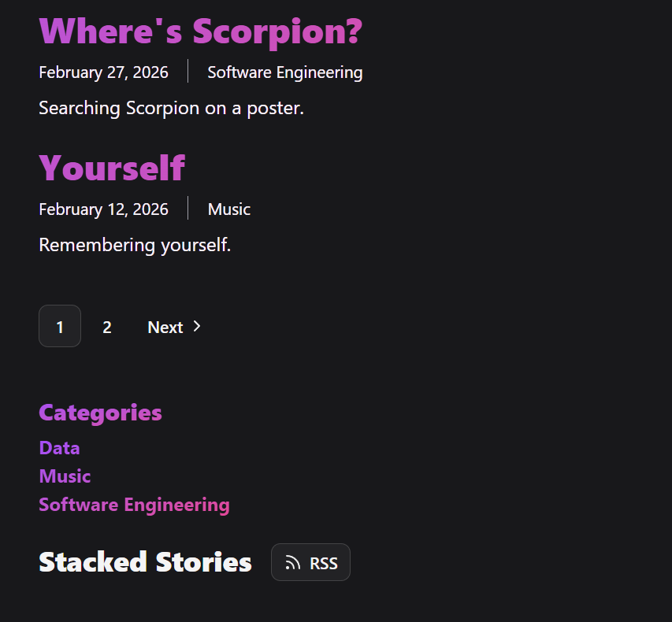Click the RSS text label
The height and width of the screenshot is (622, 672).
coord(324,563)
